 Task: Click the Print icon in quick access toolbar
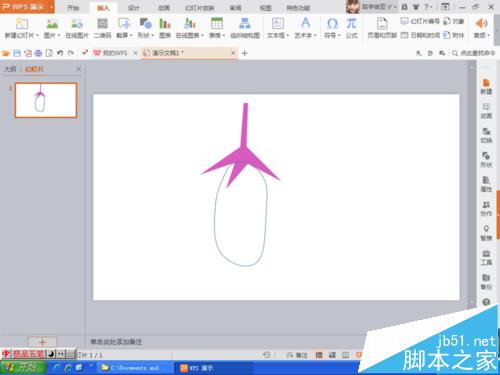(38, 53)
